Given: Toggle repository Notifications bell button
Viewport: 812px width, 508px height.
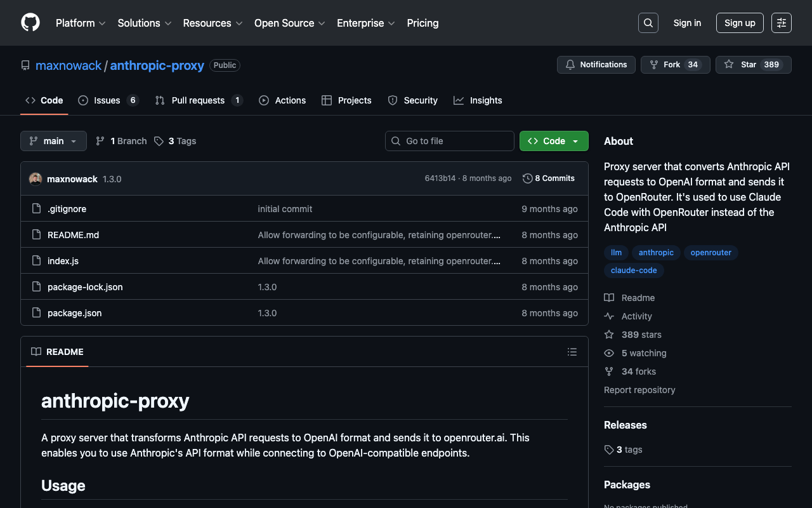Looking at the screenshot, I should [596, 65].
